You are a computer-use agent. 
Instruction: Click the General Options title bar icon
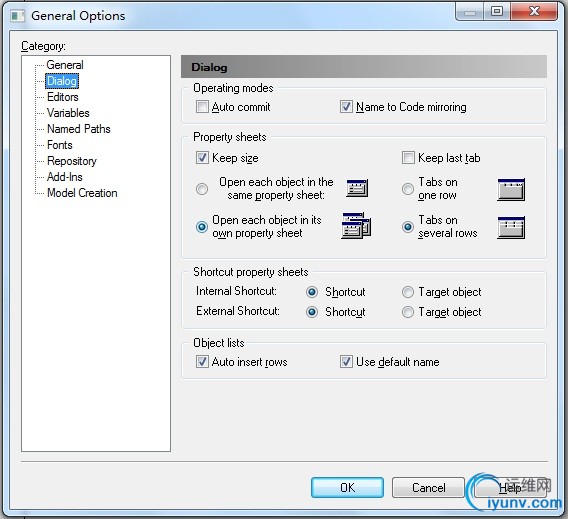click(x=17, y=16)
